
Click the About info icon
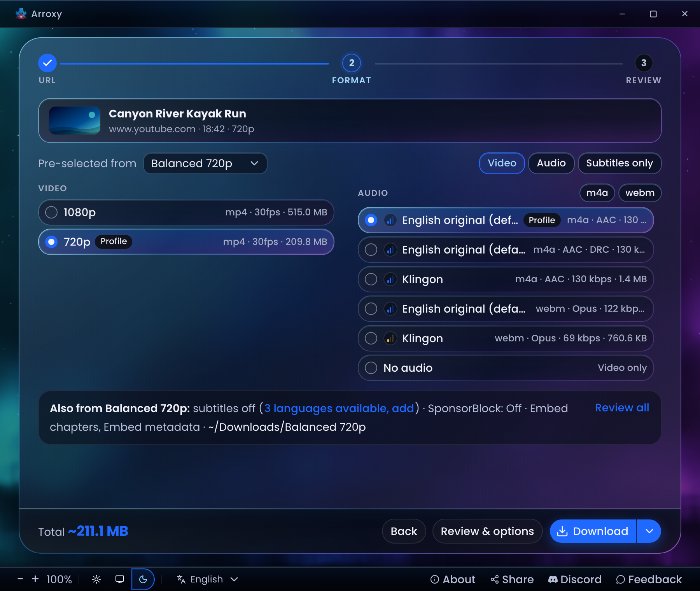click(x=435, y=580)
